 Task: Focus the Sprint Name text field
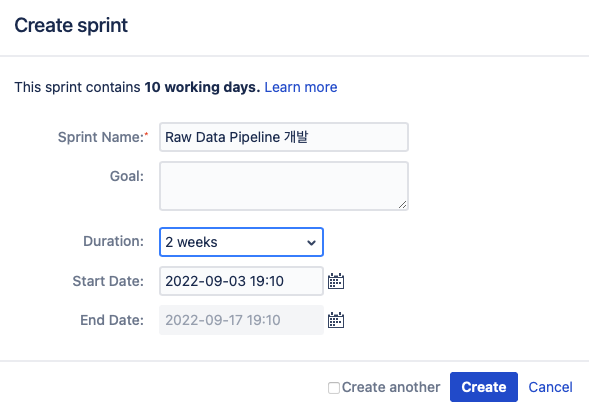[x=284, y=137]
